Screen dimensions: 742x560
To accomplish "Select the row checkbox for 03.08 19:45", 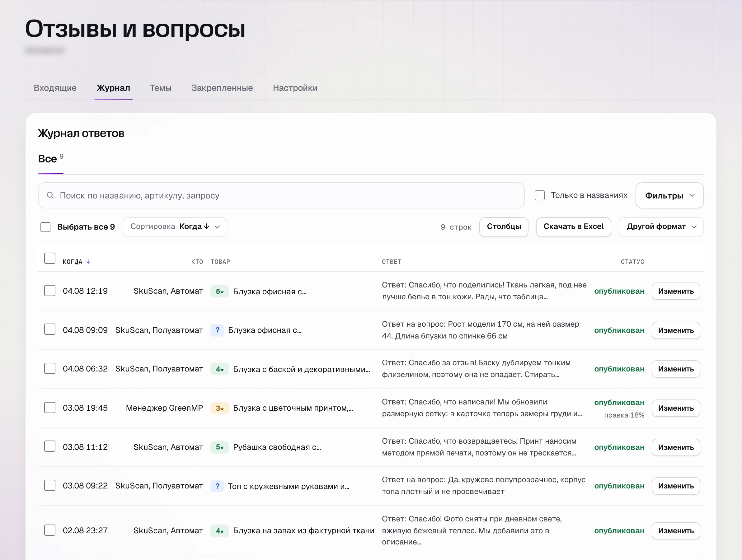I will pos(50,408).
